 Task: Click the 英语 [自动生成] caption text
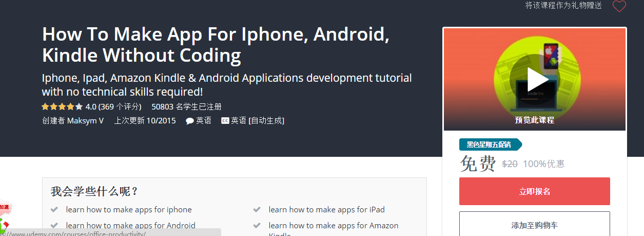click(x=258, y=121)
